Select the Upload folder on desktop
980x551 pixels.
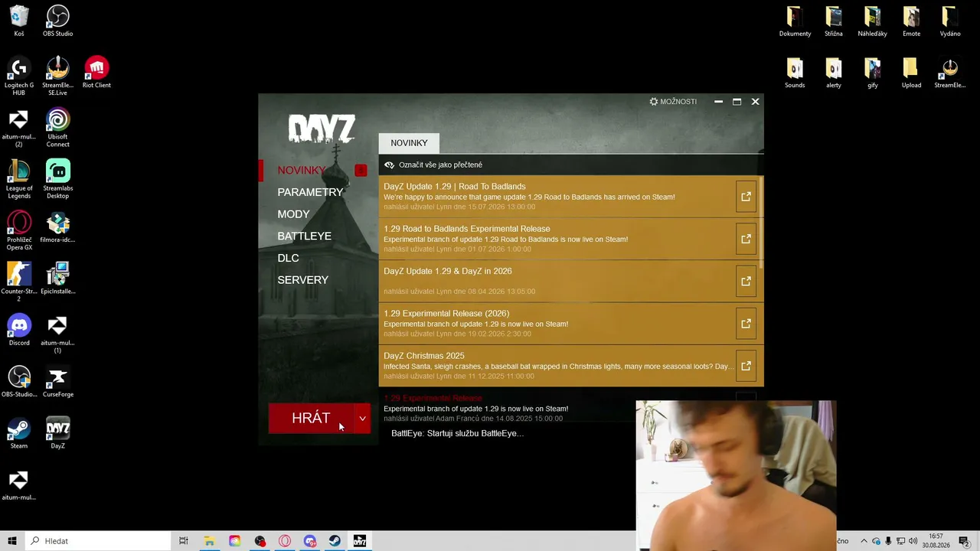pyautogui.click(x=911, y=73)
